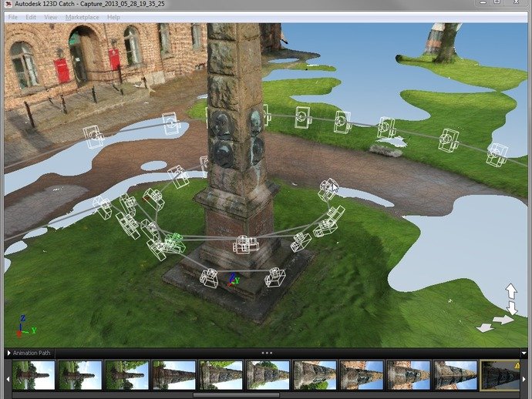Open the dropdown arrow right of Animation Path bar
Screen dimensions: 532x399
(x=524, y=353)
